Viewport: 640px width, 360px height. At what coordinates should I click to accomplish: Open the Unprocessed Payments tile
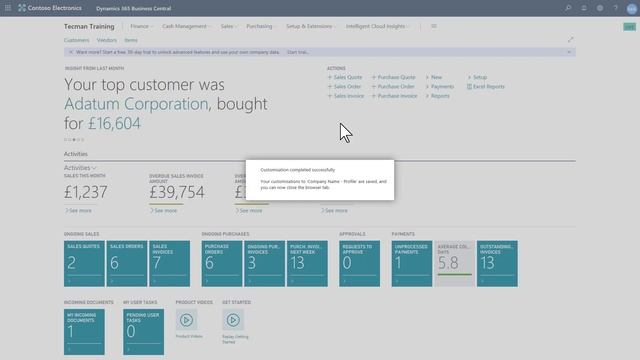(412, 263)
